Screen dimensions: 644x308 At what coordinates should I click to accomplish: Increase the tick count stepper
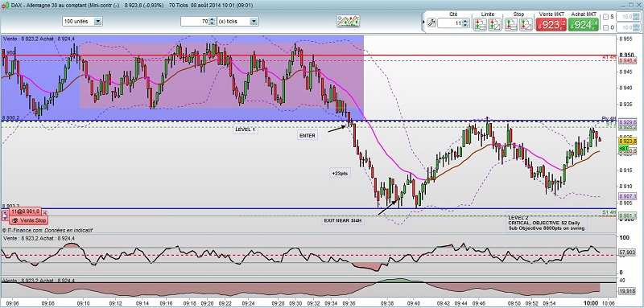[x=212, y=19]
